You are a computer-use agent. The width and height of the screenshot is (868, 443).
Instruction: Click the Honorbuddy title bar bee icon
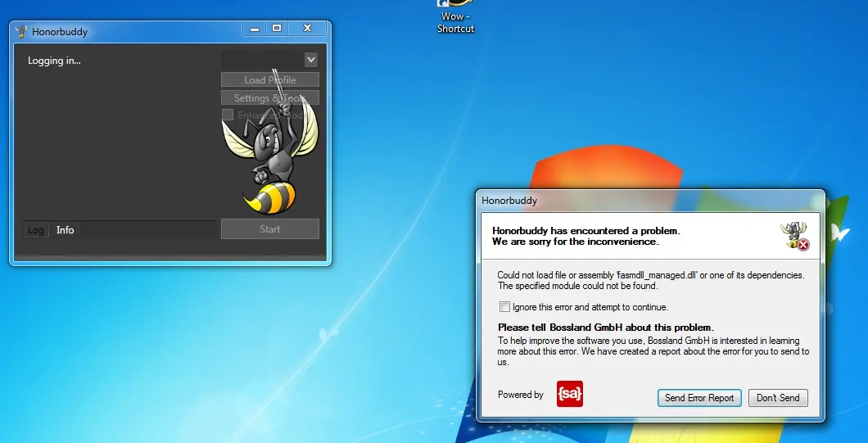tap(21, 32)
